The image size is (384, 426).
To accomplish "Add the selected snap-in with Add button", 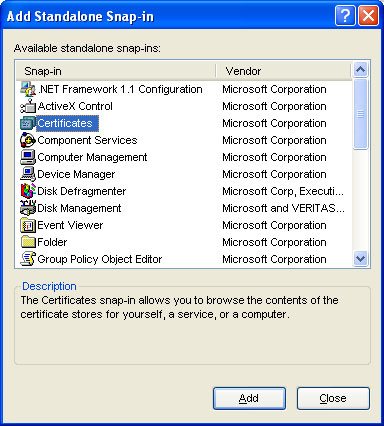I will click(249, 398).
